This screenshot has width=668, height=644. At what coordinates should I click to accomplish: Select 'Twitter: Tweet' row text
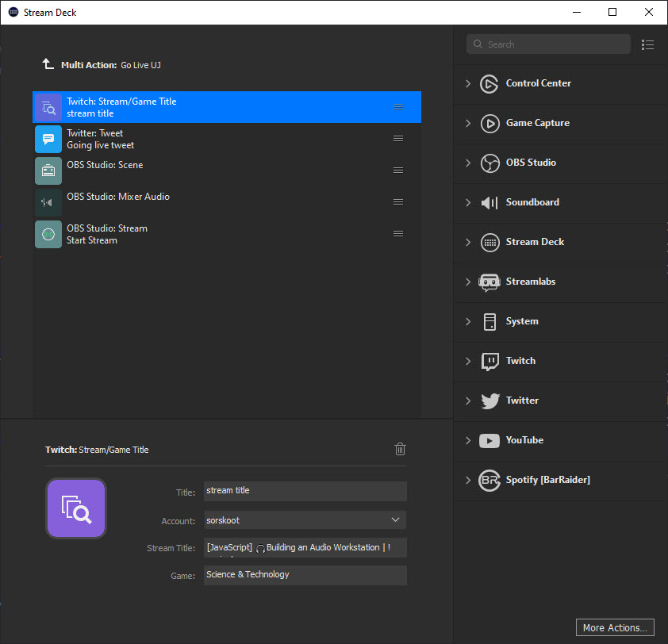94,133
